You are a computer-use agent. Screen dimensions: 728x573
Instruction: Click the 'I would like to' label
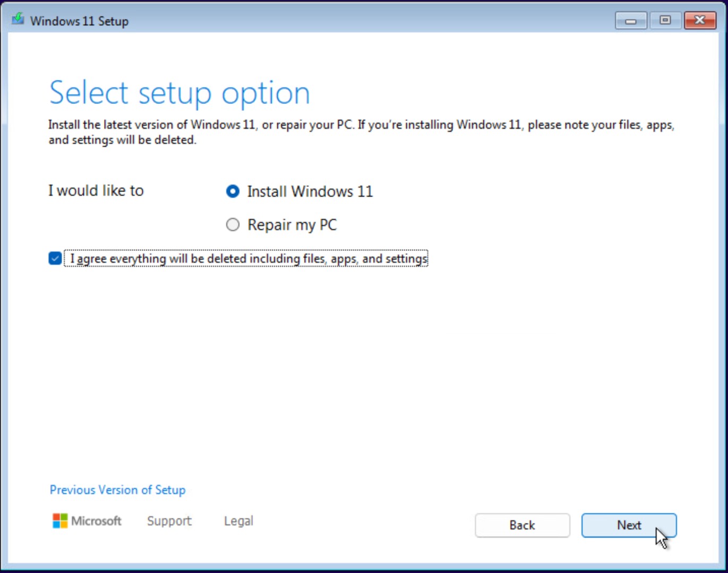(x=96, y=190)
